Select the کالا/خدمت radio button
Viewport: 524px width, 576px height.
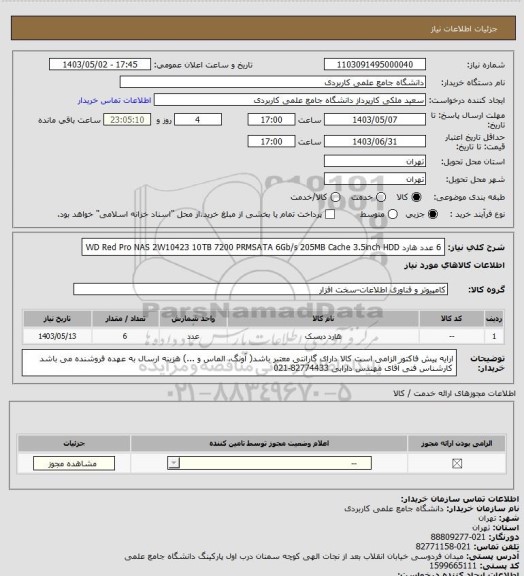[x=335, y=197]
